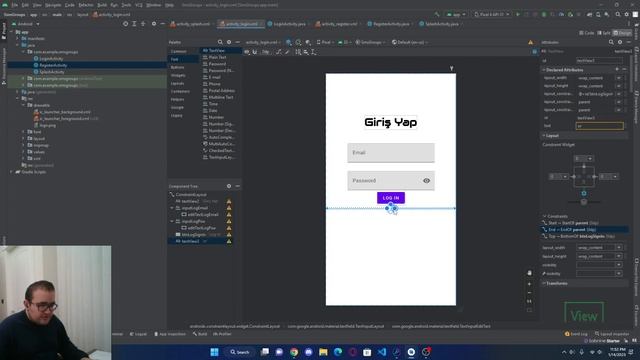Open Visual Studio Code from the taskbar
This screenshot has height=360, width=640.
pos(382,352)
